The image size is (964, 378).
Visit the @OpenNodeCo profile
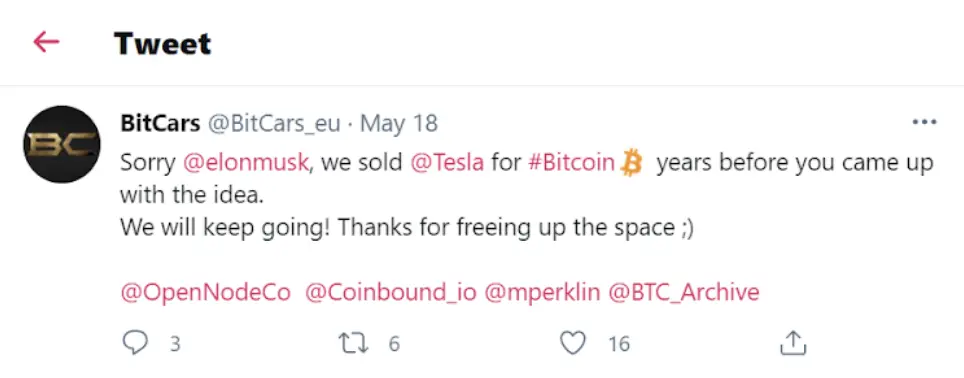point(205,293)
